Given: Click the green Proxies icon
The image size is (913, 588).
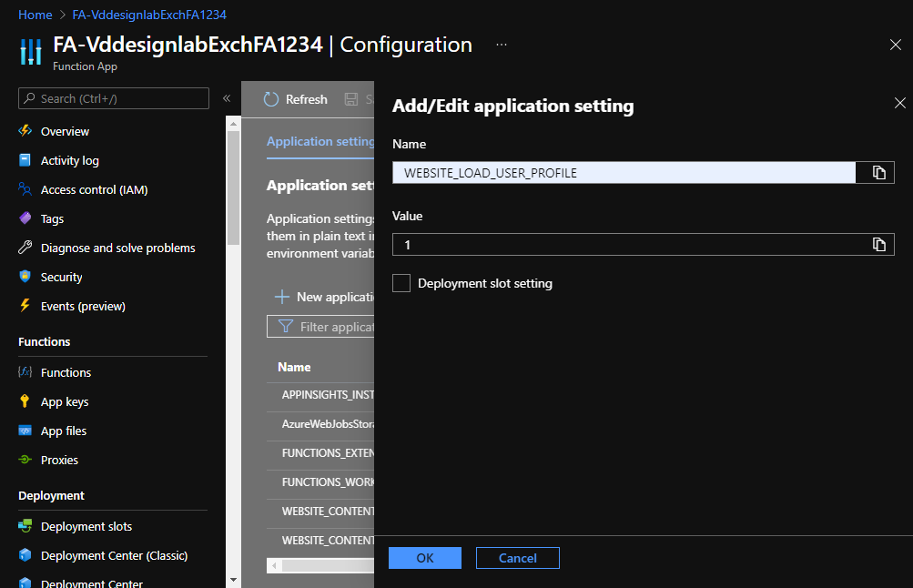Looking at the screenshot, I should coord(25,460).
